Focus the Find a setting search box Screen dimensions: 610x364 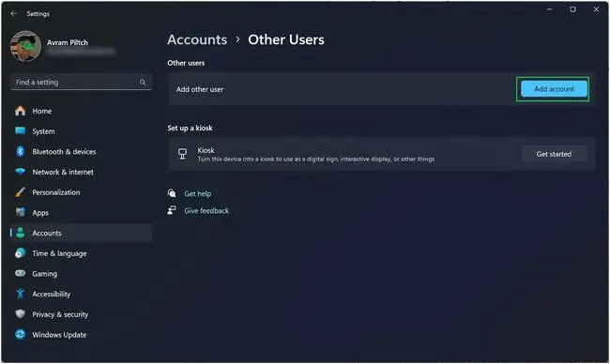pos(82,82)
